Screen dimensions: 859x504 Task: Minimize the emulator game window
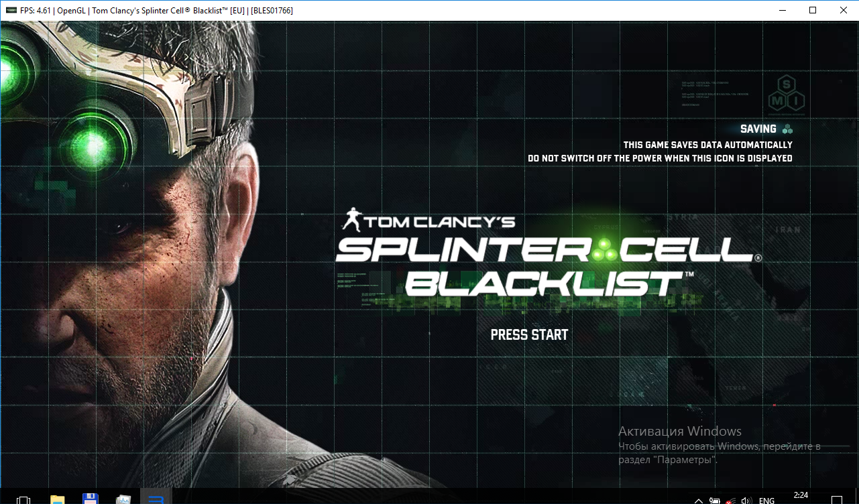pos(781,11)
